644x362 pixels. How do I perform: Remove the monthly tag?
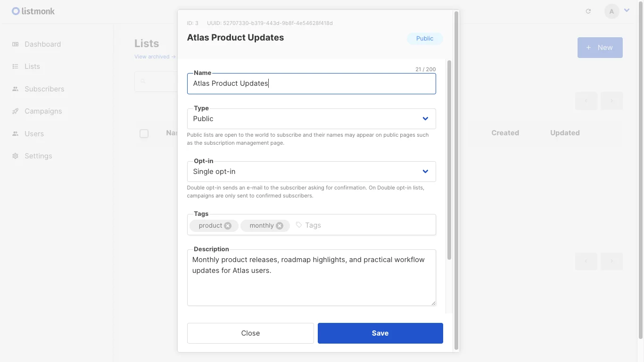(280, 226)
